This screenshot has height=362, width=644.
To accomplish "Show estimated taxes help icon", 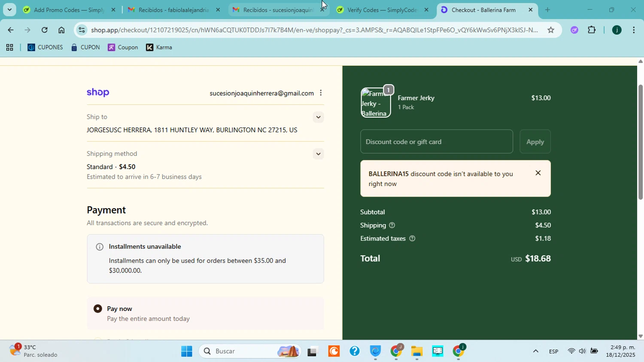I will 412,239.
